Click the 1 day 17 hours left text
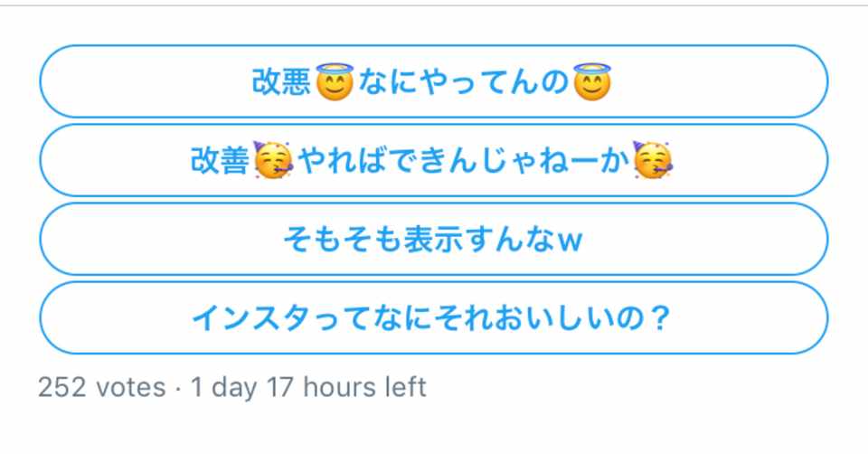868x454 pixels. tap(308, 387)
